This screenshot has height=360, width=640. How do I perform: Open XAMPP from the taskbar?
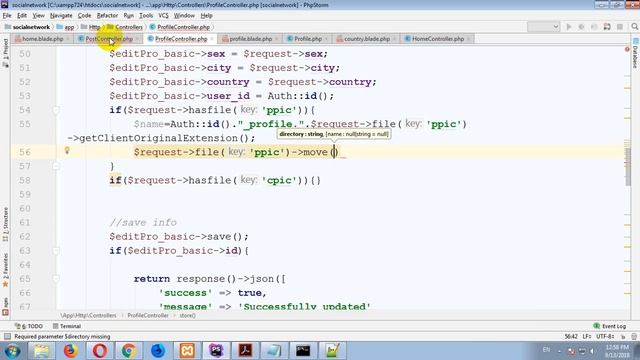pyautogui.click(x=187, y=351)
